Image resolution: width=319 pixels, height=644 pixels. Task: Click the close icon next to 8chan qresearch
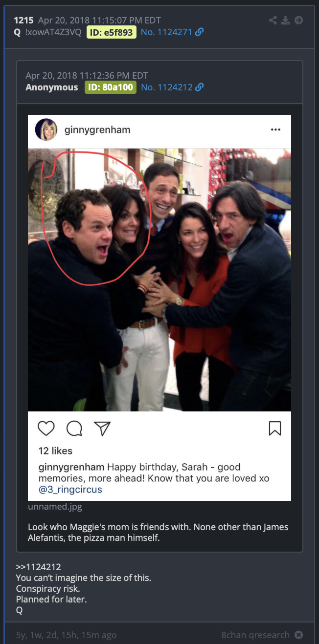298,635
